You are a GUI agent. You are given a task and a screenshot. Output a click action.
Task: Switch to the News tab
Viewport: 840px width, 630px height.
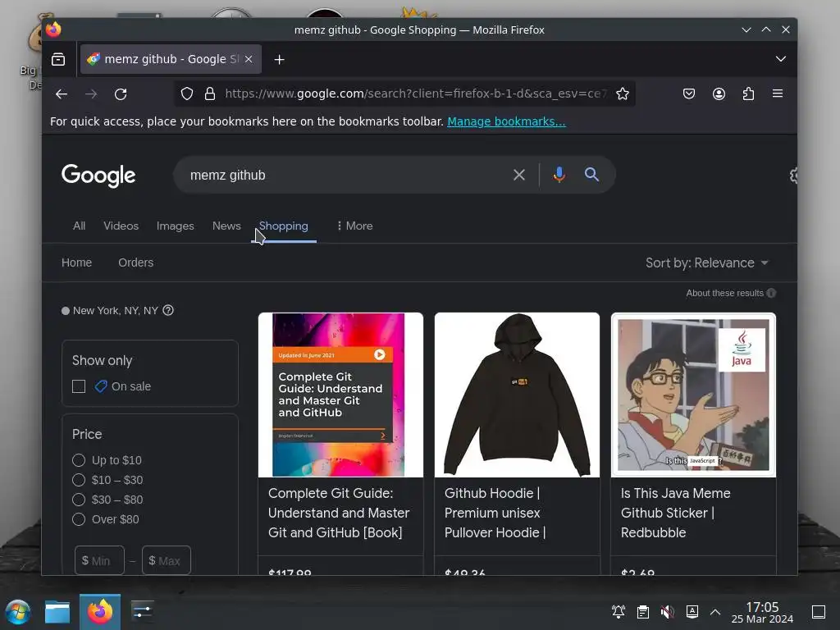tap(226, 226)
